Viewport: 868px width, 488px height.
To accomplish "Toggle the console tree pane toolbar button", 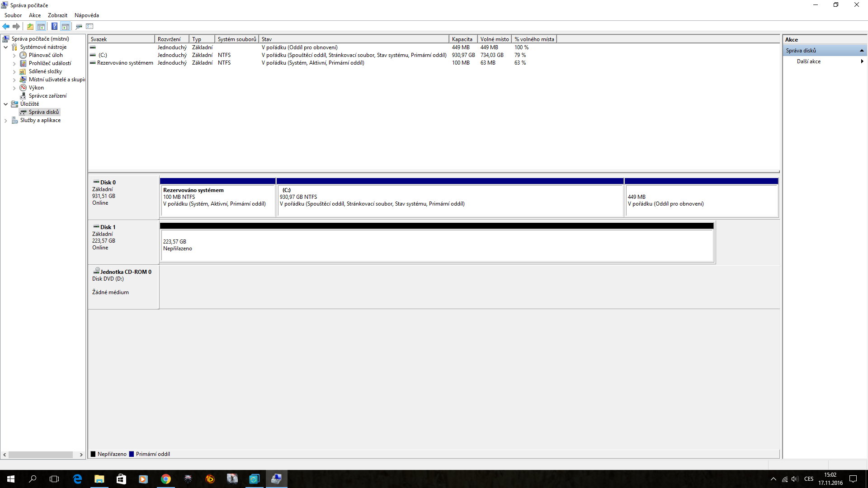I will (x=41, y=26).
